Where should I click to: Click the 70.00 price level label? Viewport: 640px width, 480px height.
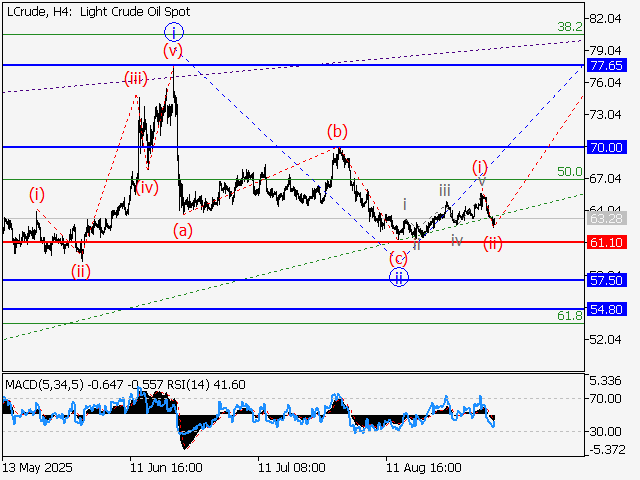tap(606, 147)
